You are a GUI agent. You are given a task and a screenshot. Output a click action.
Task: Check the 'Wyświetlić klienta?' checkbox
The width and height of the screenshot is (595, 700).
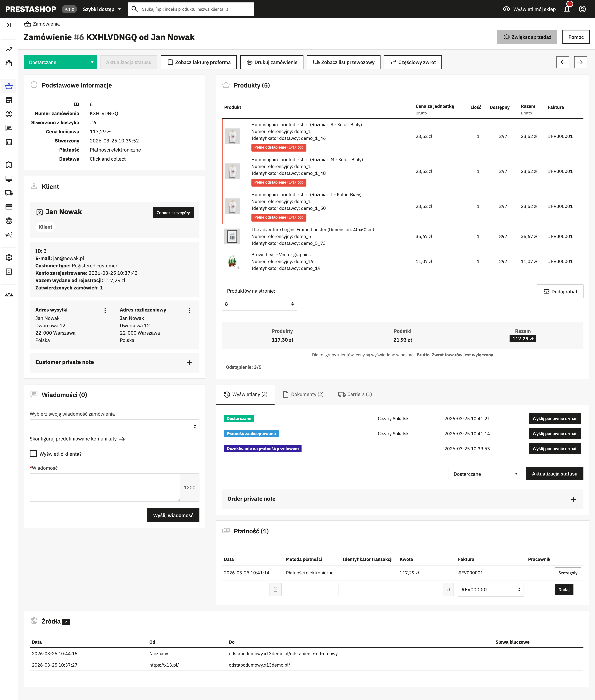coord(33,454)
